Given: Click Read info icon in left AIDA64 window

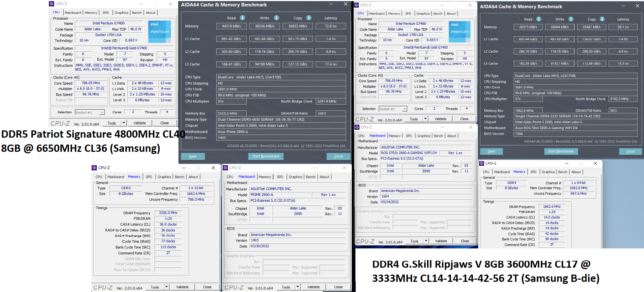Looking at the screenshot, I should click(242, 18).
